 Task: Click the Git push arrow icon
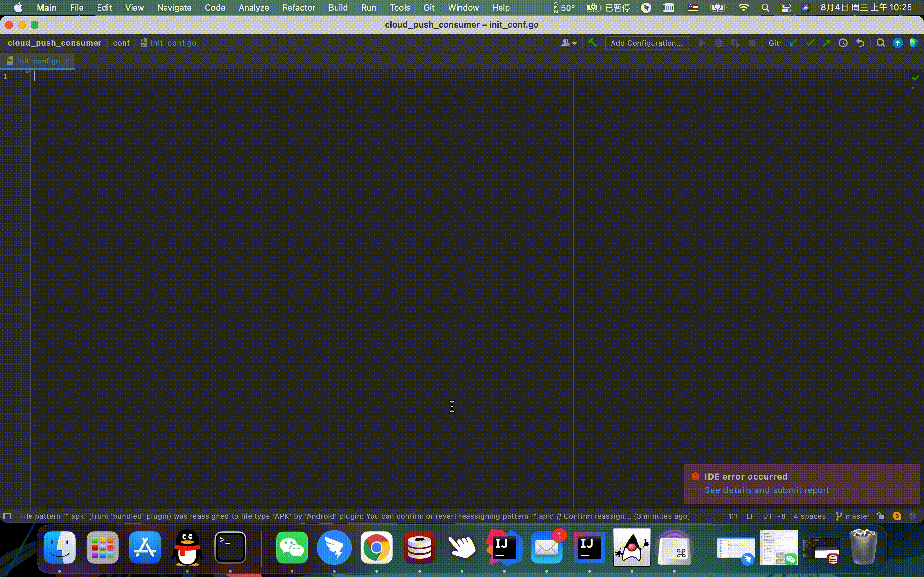826,43
